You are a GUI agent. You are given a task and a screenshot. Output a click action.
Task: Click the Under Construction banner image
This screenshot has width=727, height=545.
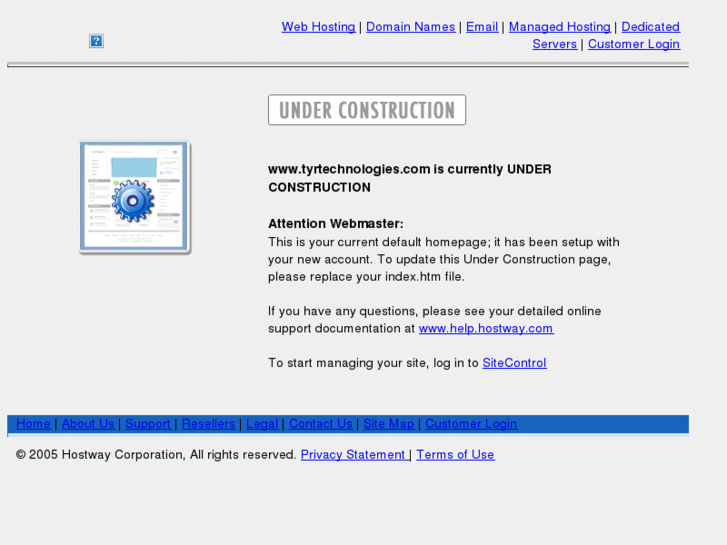[x=367, y=110]
